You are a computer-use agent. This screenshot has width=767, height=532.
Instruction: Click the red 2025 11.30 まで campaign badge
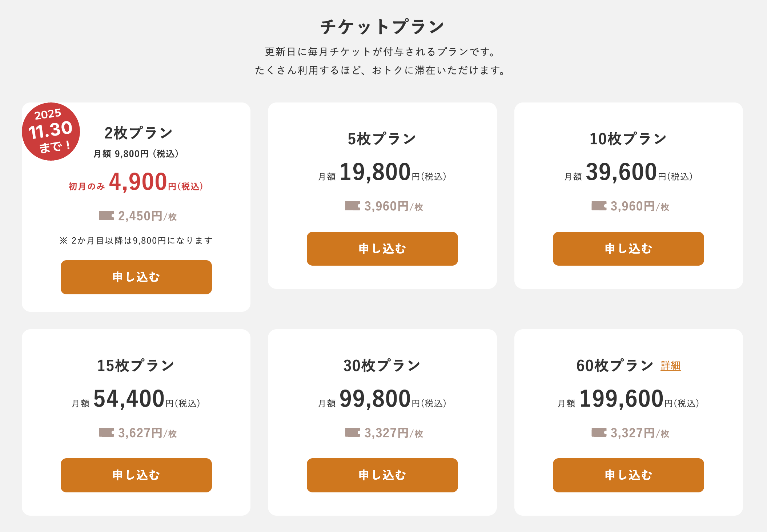coord(51,132)
